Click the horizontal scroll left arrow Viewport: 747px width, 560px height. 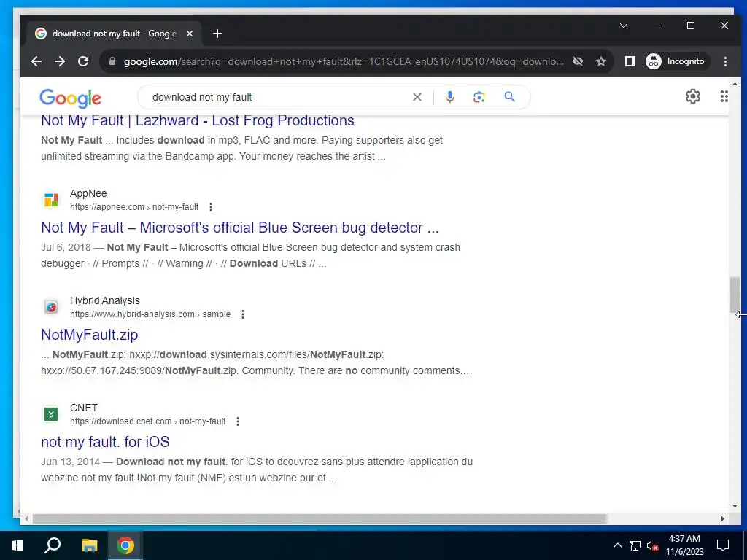(26, 518)
